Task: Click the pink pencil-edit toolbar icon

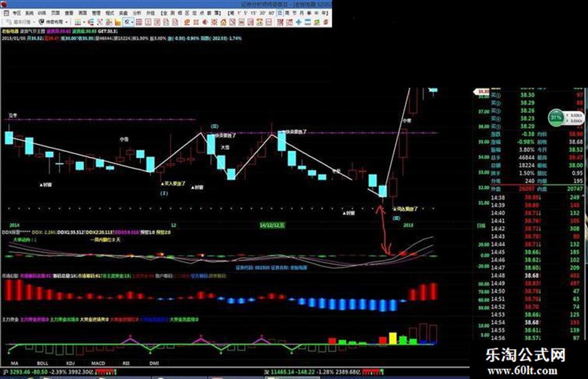Action: coord(251,22)
